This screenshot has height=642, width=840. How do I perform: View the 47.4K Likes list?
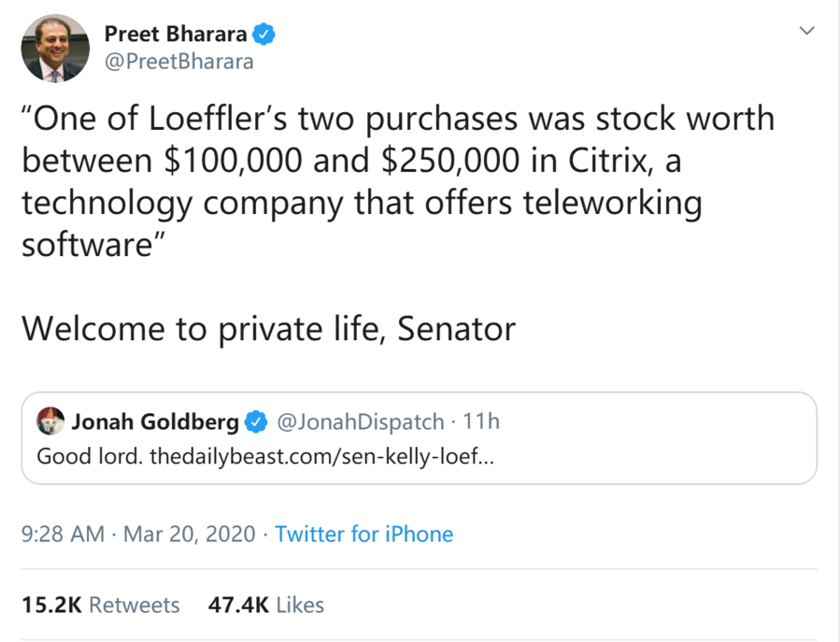[x=266, y=605]
